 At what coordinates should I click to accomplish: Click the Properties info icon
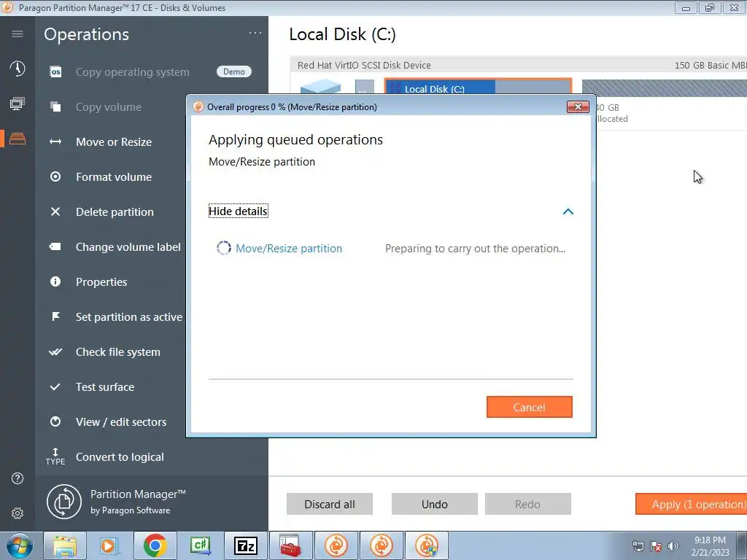pyautogui.click(x=55, y=281)
